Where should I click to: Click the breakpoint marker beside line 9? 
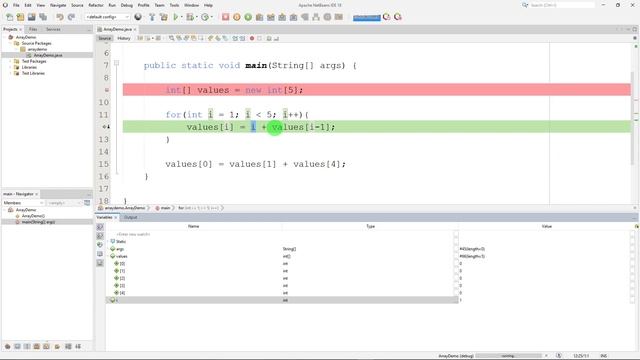point(107,90)
